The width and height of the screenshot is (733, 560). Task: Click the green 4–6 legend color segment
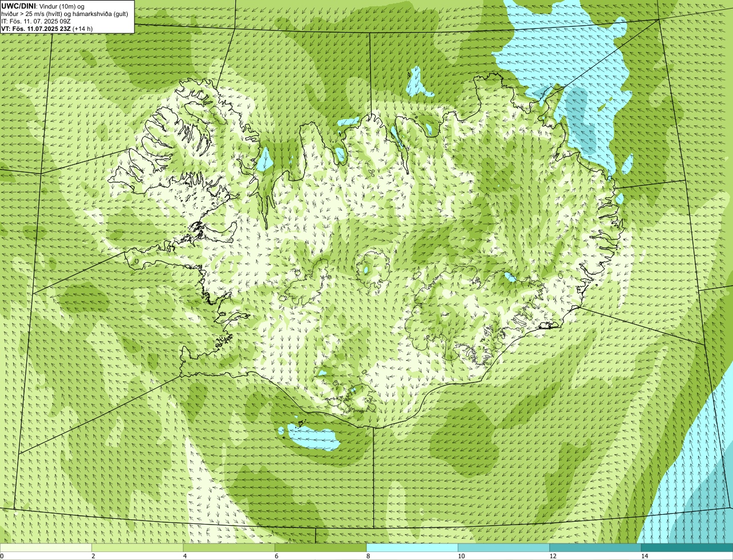229,547
